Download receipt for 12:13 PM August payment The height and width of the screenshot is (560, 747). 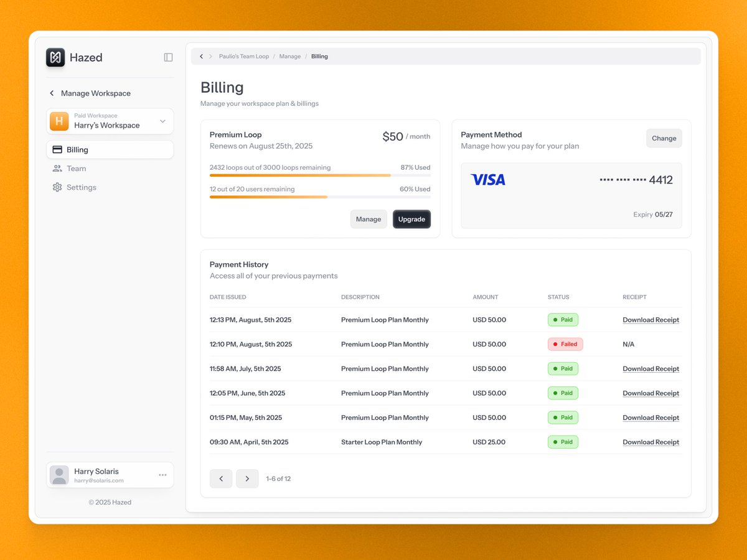(x=651, y=320)
